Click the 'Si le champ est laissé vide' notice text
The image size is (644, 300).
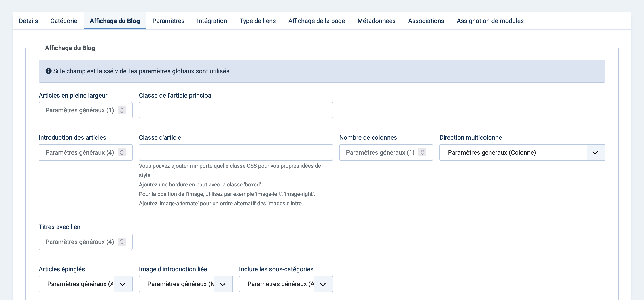(142, 71)
